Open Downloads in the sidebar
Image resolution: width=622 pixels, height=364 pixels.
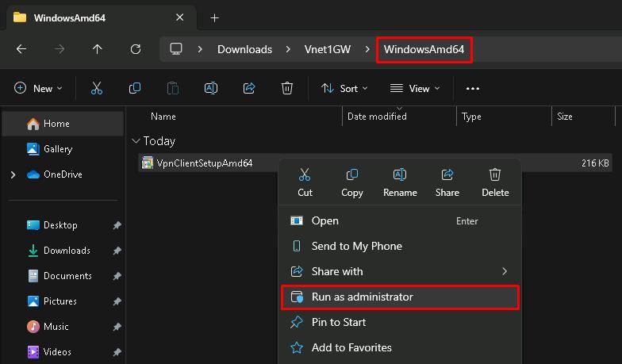pos(67,251)
